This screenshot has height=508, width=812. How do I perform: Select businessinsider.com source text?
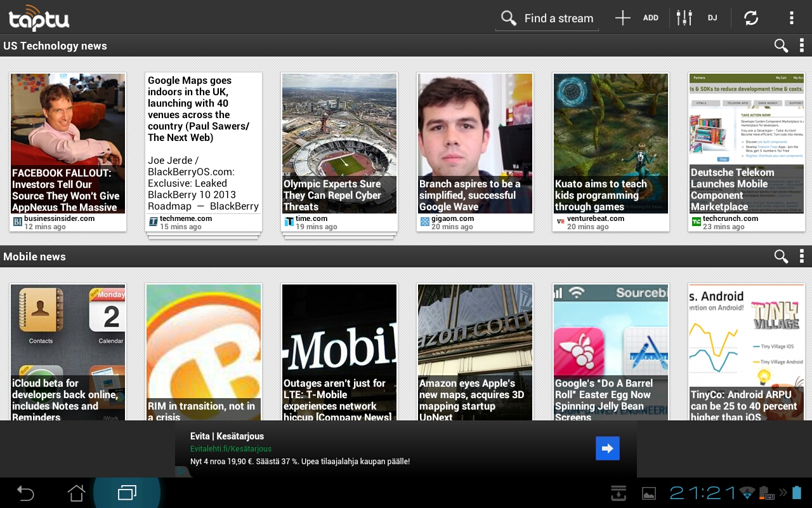(x=60, y=218)
